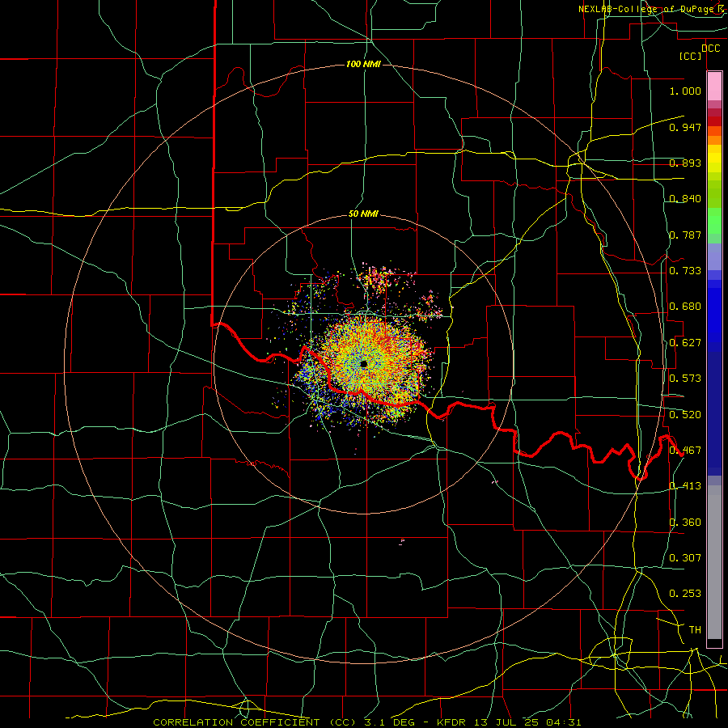Select the 0.307 scale value
Screen dimensions: 728x728
(685, 558)
